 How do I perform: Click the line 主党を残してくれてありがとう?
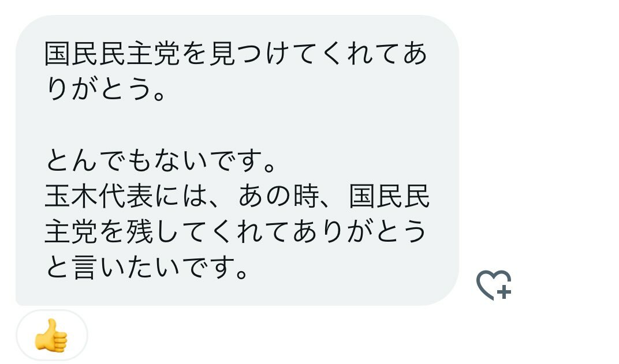pos(236,232)
